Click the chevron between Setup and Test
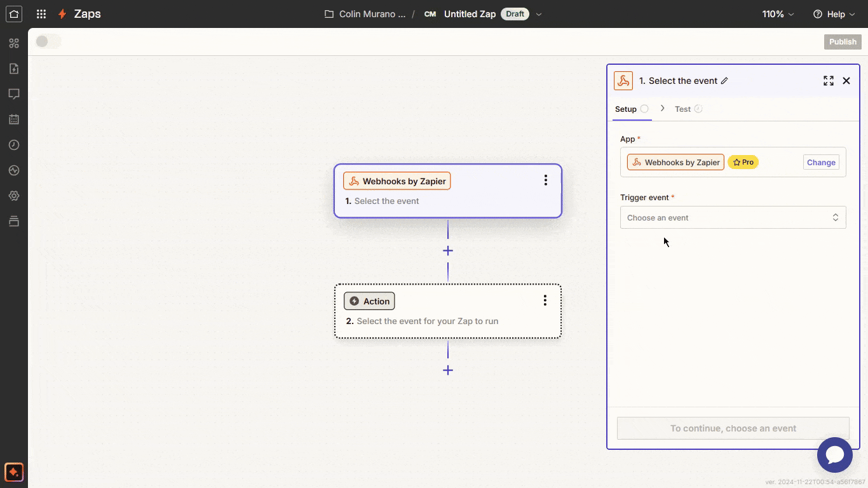 point(662,109)
